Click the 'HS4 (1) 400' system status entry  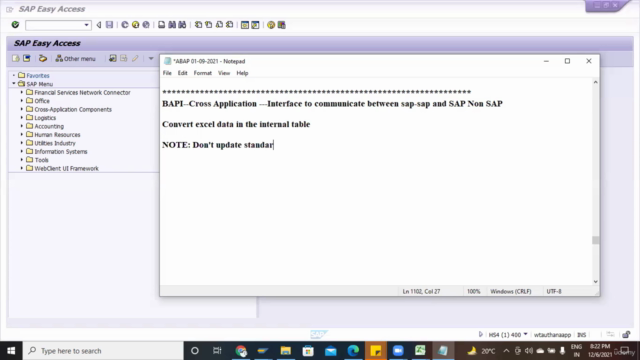click(x=504, y=335)
